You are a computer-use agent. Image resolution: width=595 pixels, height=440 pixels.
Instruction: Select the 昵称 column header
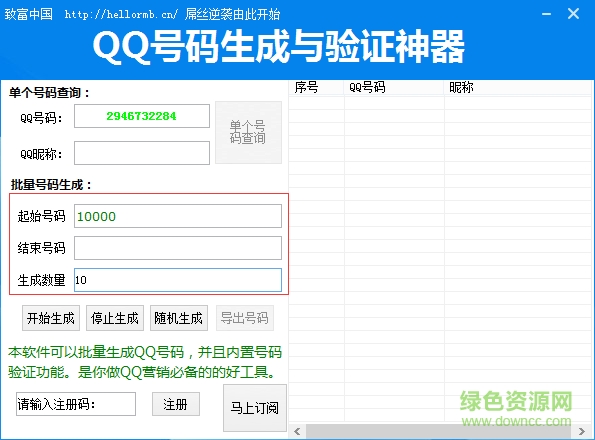pyautogui.click(x=518, y=87)
